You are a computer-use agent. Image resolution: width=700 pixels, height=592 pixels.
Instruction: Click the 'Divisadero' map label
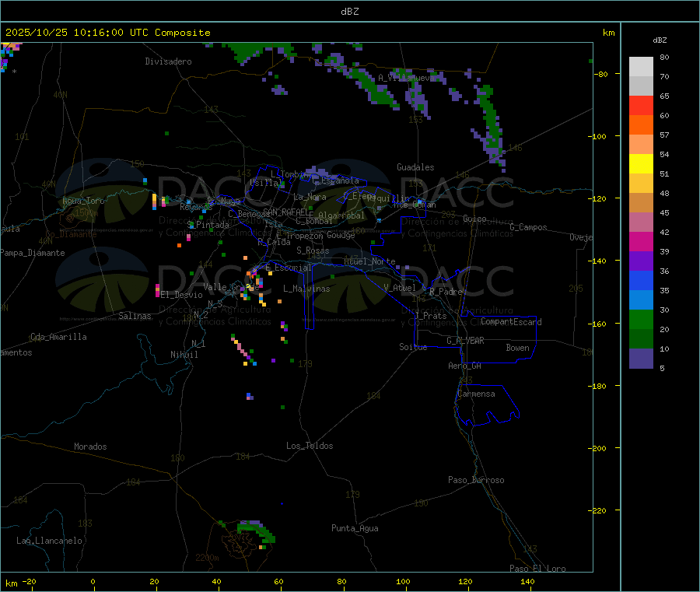[x=168, y=61]
